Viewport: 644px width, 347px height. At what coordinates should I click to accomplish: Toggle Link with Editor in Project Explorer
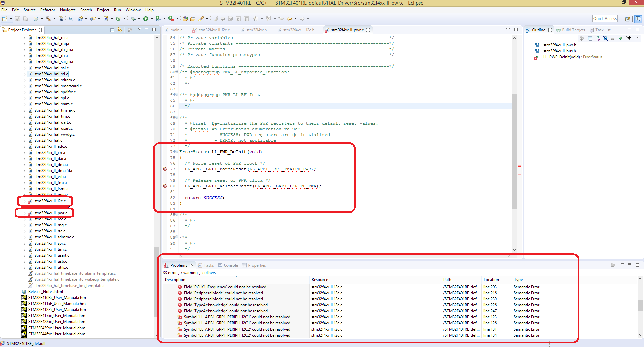coord(119,30)
